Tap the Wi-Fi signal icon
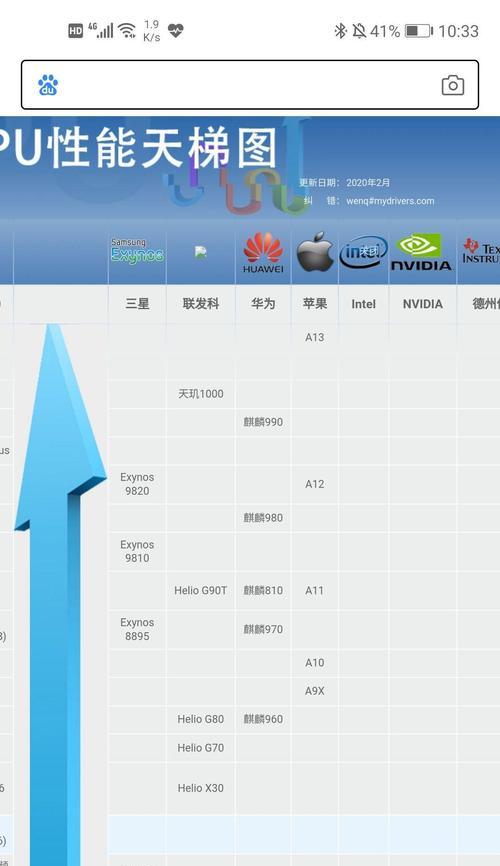Screen dimensions: 500x866 click(x=127, y=30)
